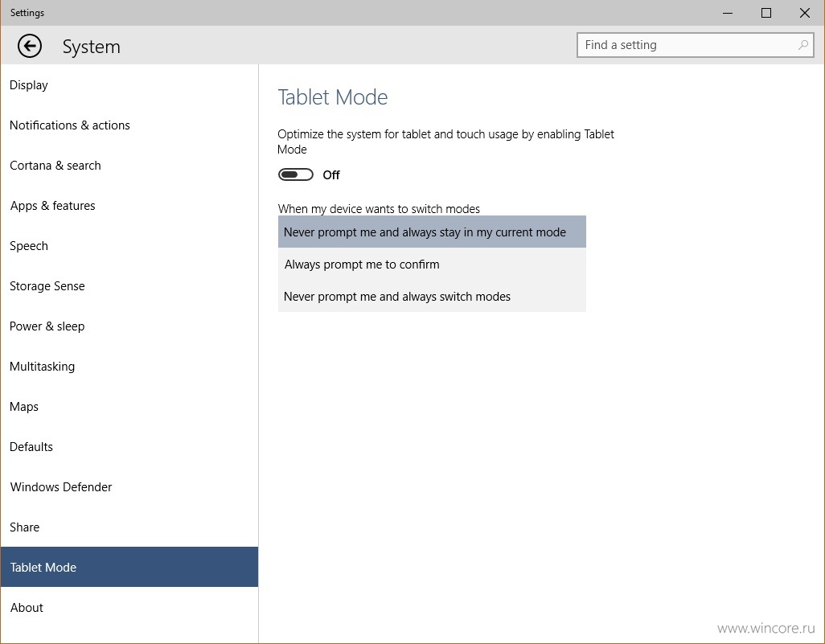Click the System page heading
This screenshot has height=644, width=825.
[x=92, y=47]
